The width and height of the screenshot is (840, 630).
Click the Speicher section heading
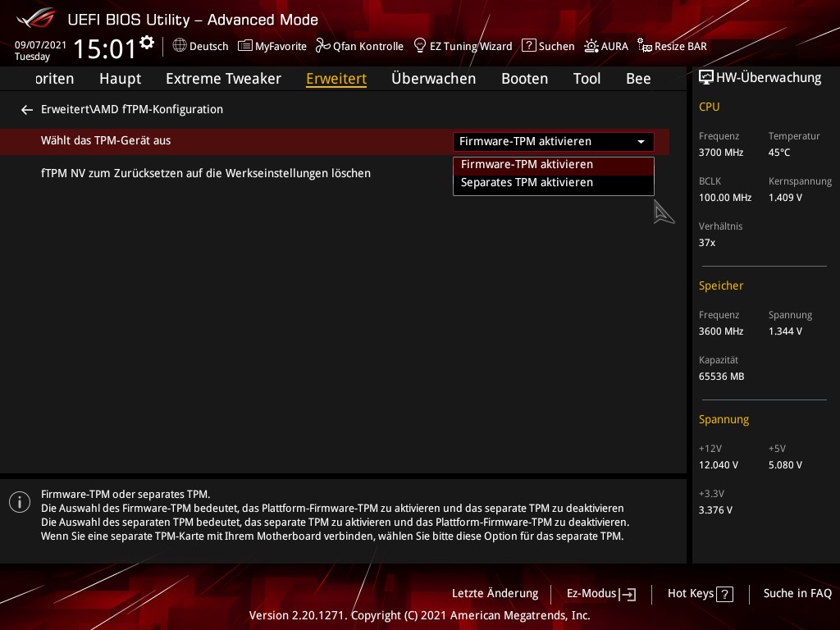pyautogui.click(x=720, y=286)
